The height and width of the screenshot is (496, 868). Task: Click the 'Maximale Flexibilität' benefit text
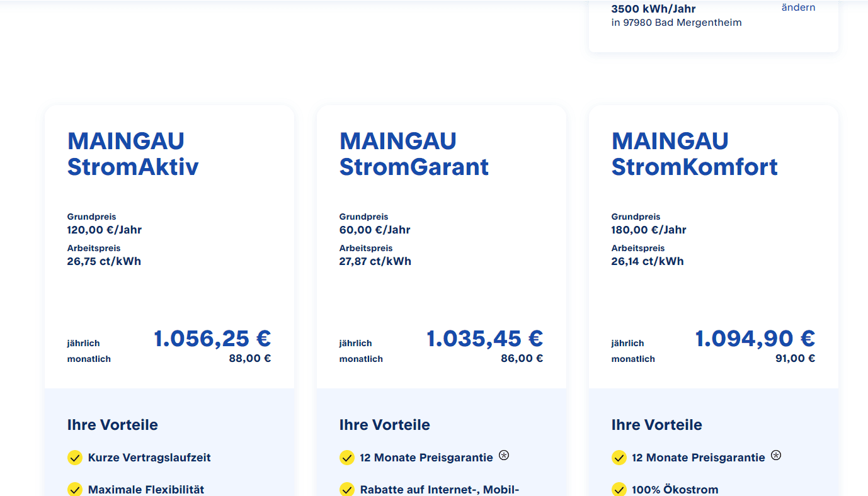(146, 490)
